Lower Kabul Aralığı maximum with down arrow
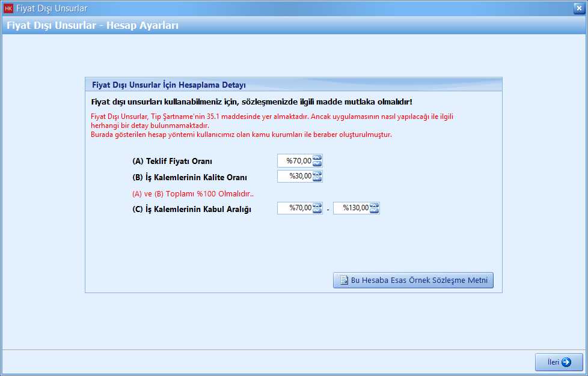588x376 pixels. click(x=374, y=211)
